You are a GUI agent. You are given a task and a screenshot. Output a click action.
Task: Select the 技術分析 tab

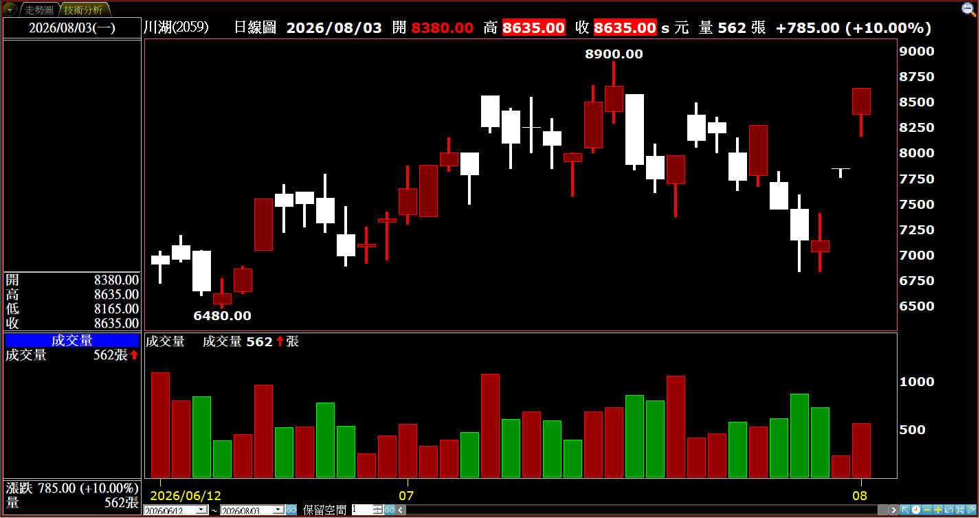83,10
